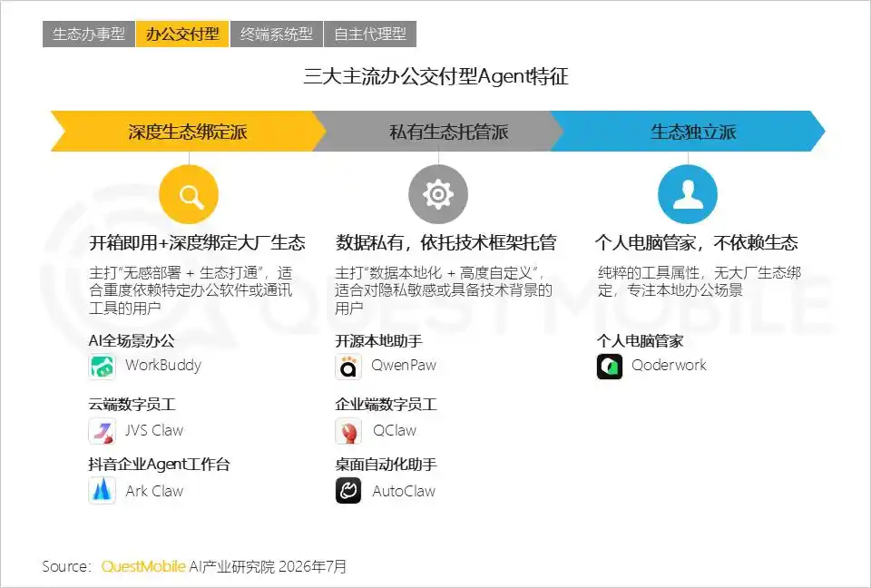This screenshot has width=871, height=588.
Task: Click the gray gear circle icon
Action: (438, 194)
